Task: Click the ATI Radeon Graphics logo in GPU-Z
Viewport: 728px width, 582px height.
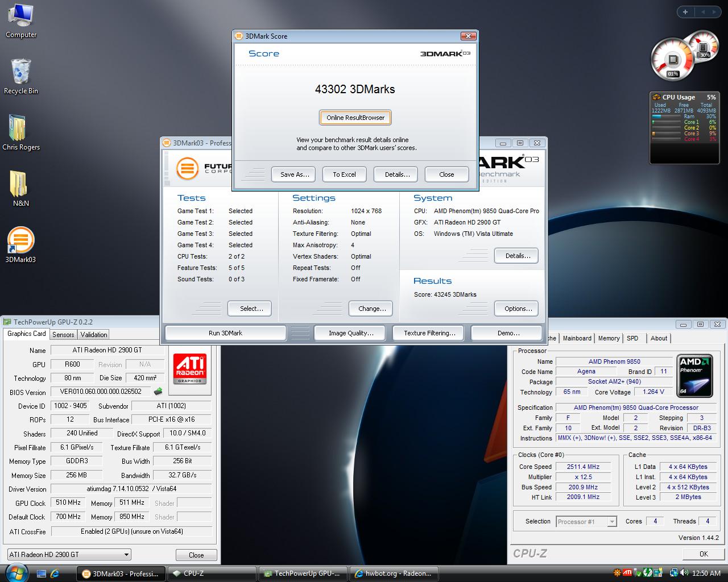Action: click(x=190, y=368)
